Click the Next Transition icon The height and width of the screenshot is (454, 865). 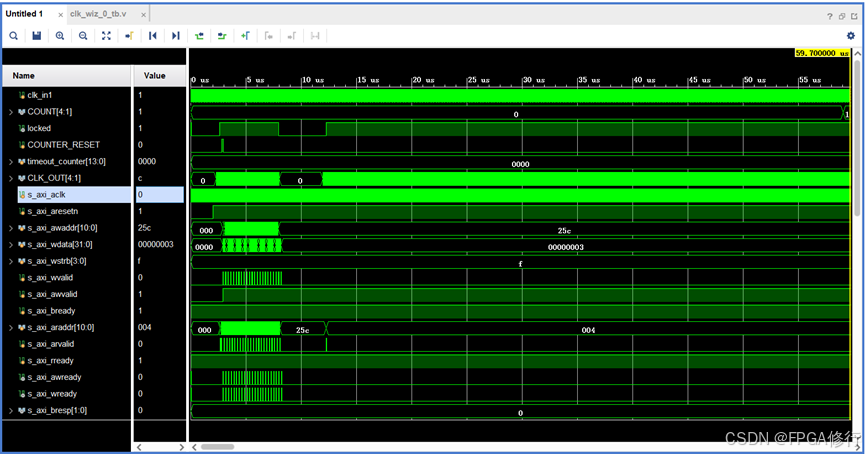pos(222,36)
